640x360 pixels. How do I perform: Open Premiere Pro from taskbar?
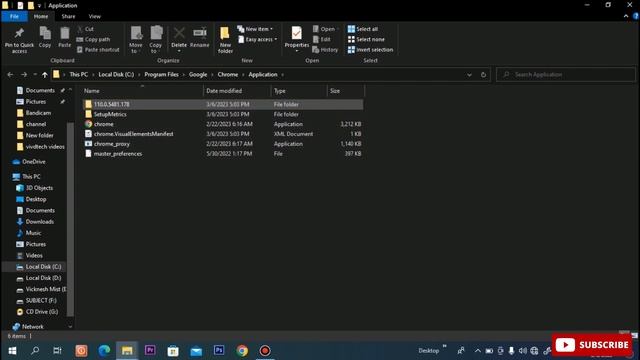150,351
